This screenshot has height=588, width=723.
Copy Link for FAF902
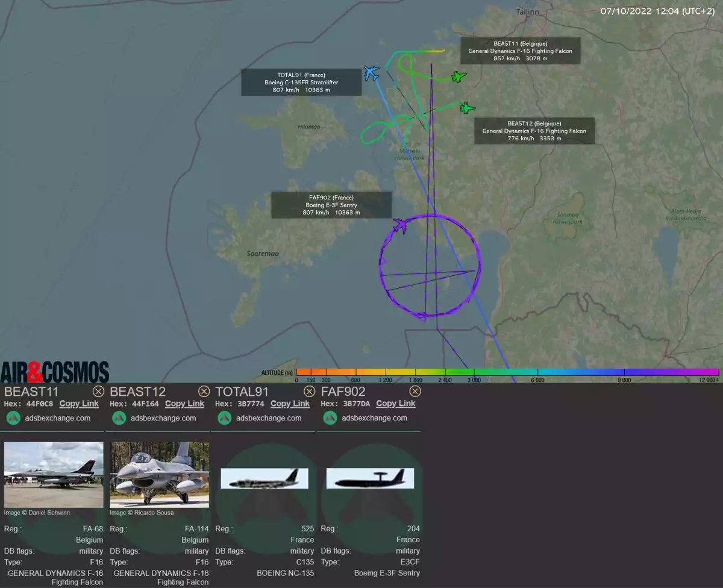click(396, 404)
